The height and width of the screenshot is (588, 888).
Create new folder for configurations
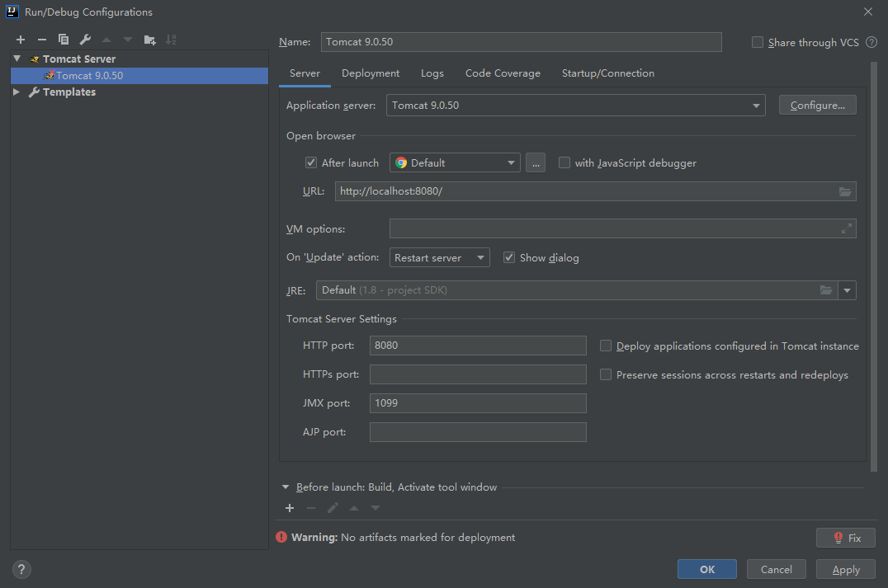149,40
